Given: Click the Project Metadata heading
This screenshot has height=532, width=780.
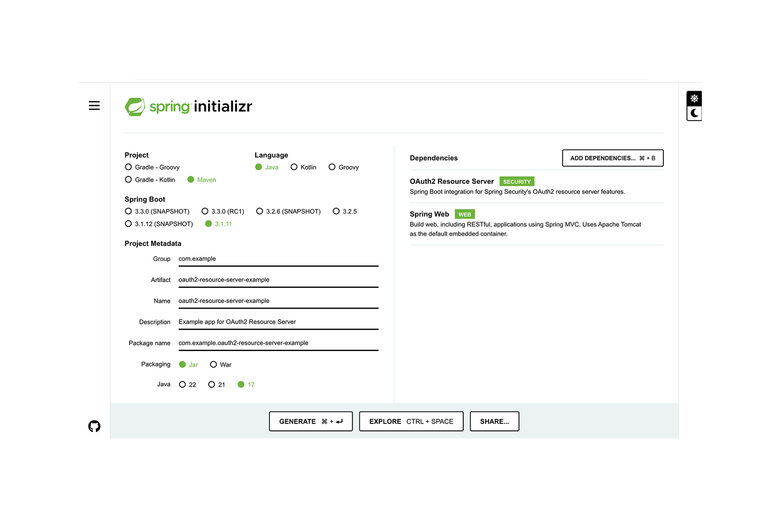Looking at the screenshot, I should (x=153, y=244).
